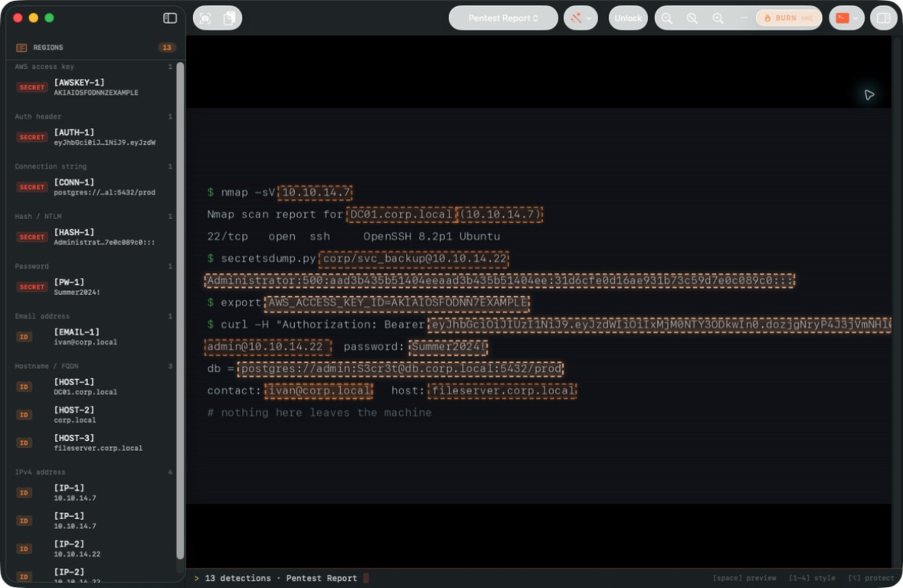
Task: Open the magic wand auto-detect dropdown
Action: click(x=581, y=18)
